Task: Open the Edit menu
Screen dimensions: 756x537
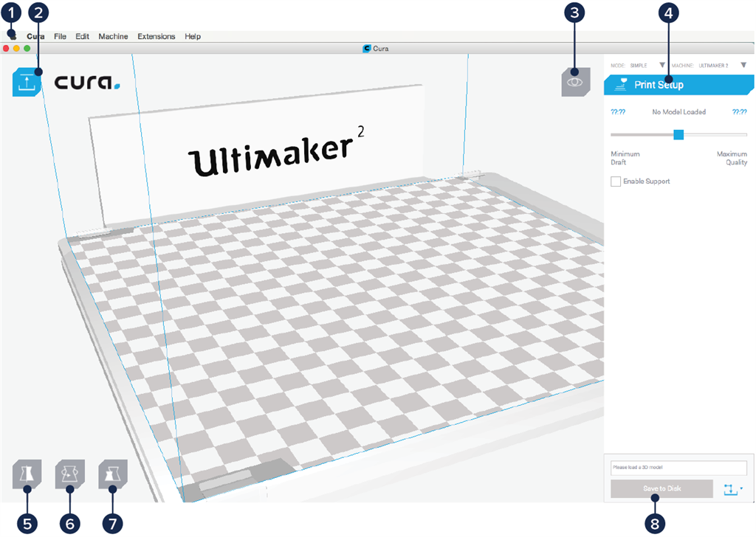Action: [82, 36]
